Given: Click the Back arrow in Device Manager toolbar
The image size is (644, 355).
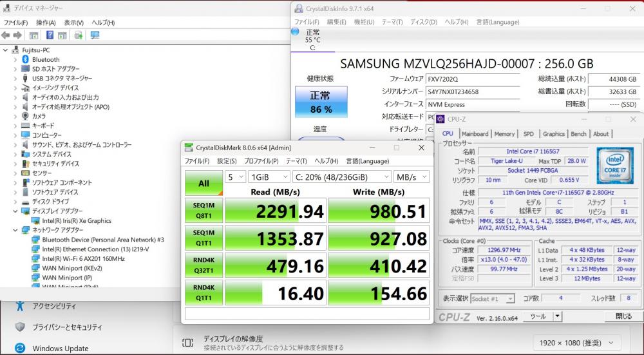Looking at the screenshot, I should [6, 35].
